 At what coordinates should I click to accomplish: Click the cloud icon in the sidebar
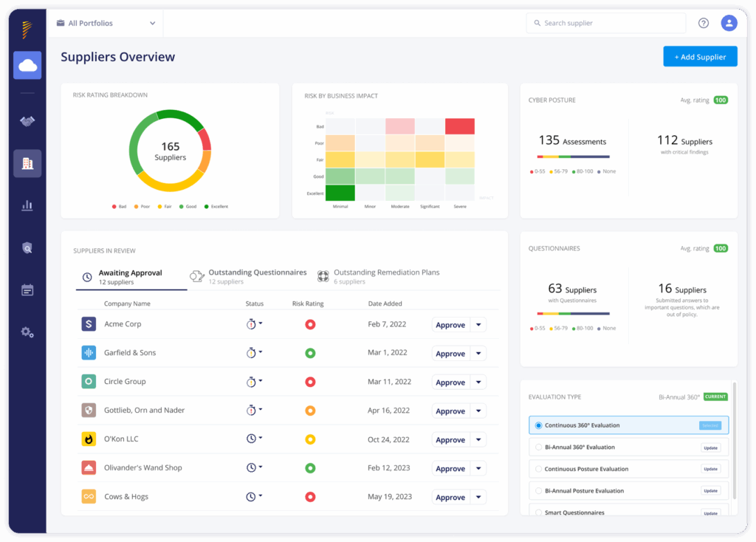(27, 66)
